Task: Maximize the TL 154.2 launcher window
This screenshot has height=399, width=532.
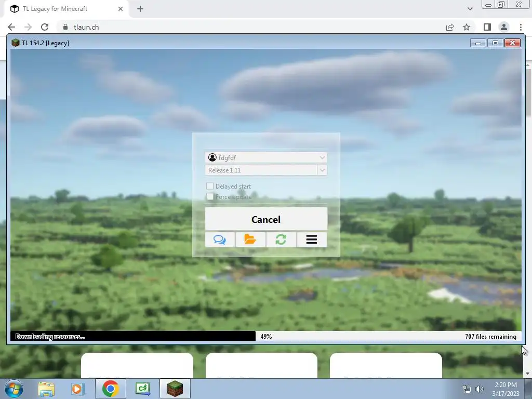Action: click(495, 43)
